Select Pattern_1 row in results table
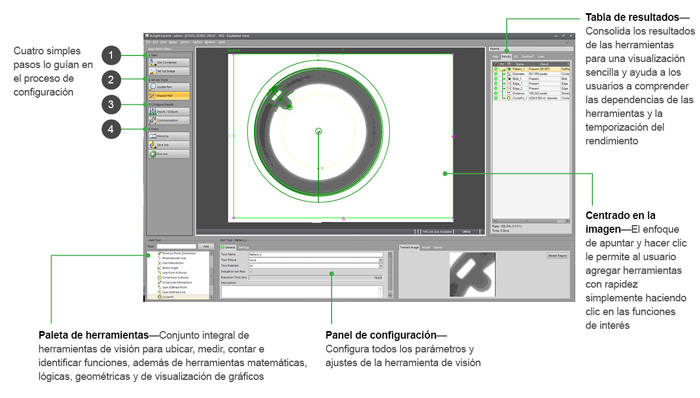This screenshot has height=398, width=700. point(531,69)
